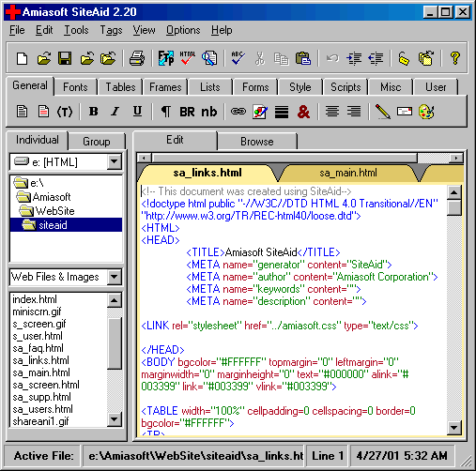Screen dimensions: 476x471
Task: Toggle Bold formatting button
Action: point(93,112)
